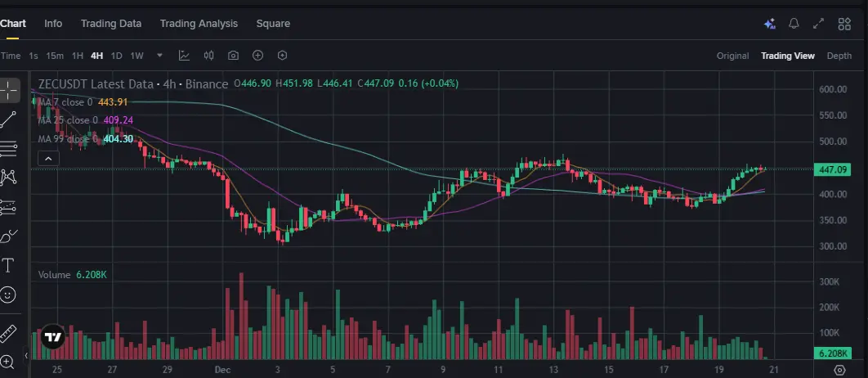Viewport: 868px width, 378px height.
Task: Select the Time interval option
Action: 11,56
